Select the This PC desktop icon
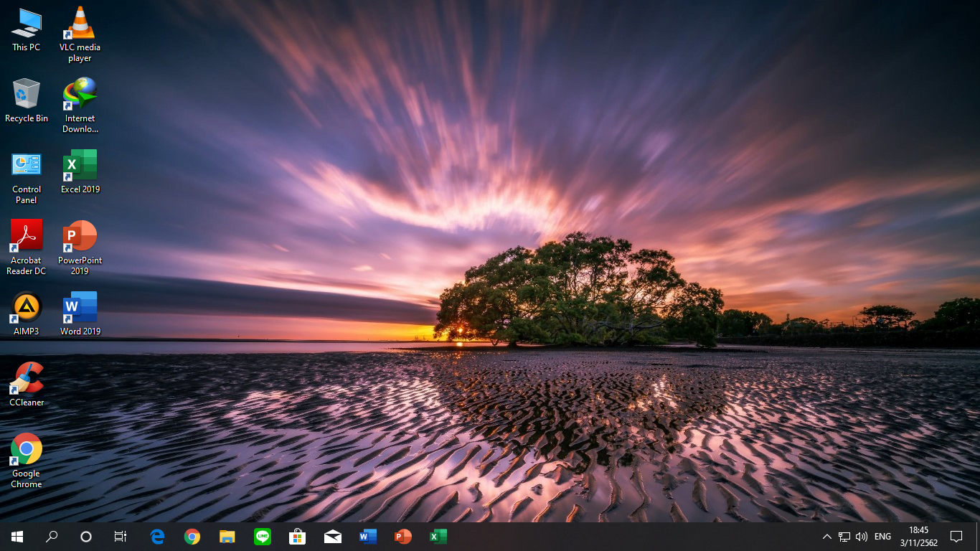 (x=27, y=30)
